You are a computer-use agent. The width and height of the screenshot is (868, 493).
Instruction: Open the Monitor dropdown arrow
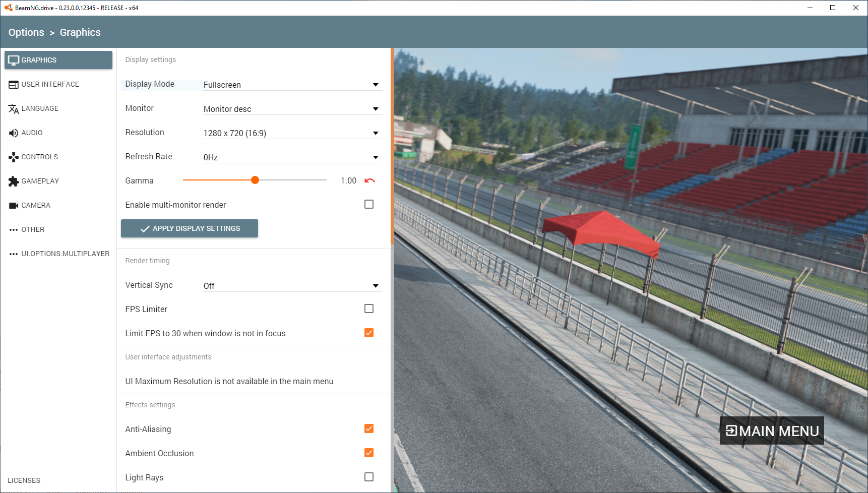coord(376,109)
